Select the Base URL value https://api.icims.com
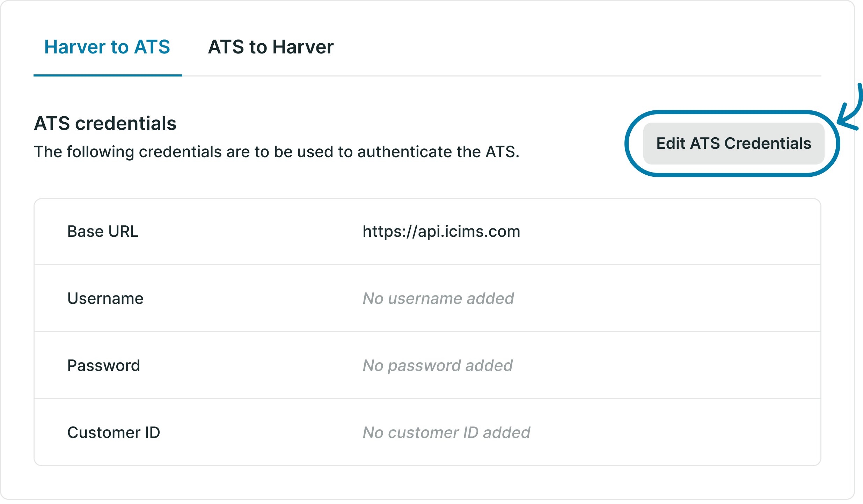Image resolution: width=863 pixels, height=504 pixels. point(441,231)
